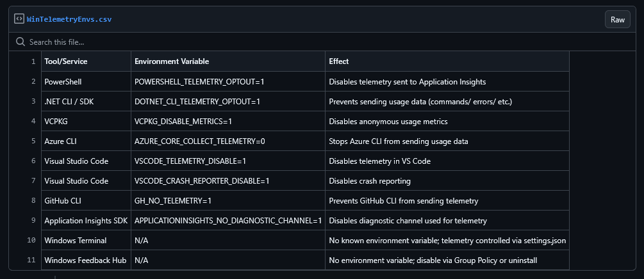Click the code file icon beside filename
Screen dimensions: 644x279
19,19
